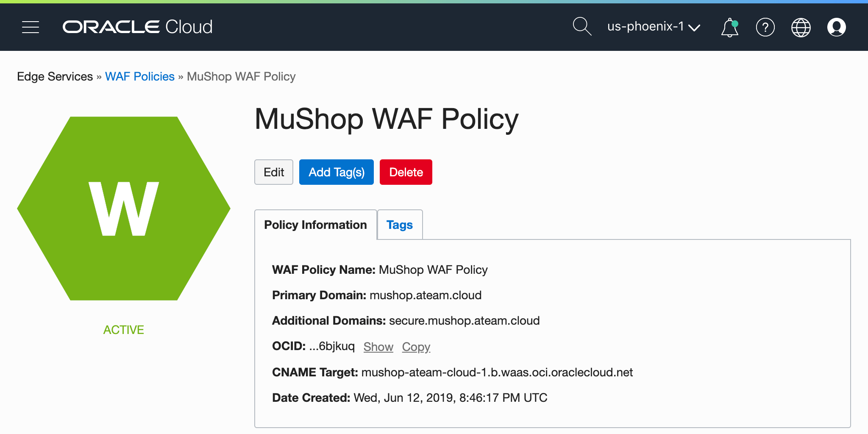This screenshot has height=434, width=868.
Task: Click the green W hexagon policy icon
Action: point(124,209)
